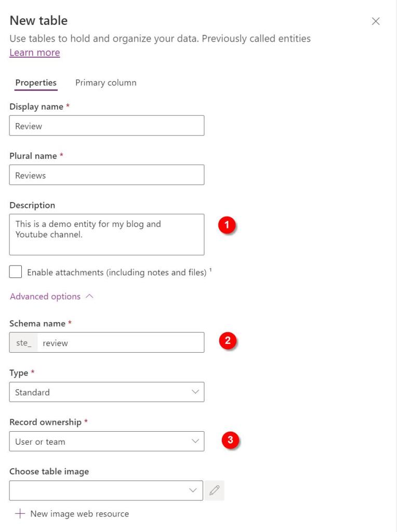Click the ste_ schema prefix box
This screenshot has width=397, height=532.
24,343
